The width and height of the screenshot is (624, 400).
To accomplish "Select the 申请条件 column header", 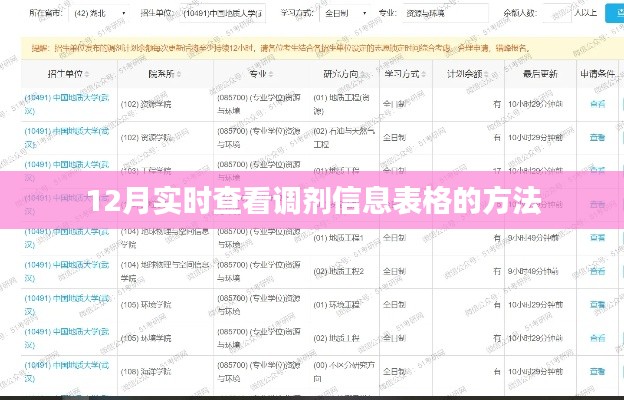I will click(597, 74).
